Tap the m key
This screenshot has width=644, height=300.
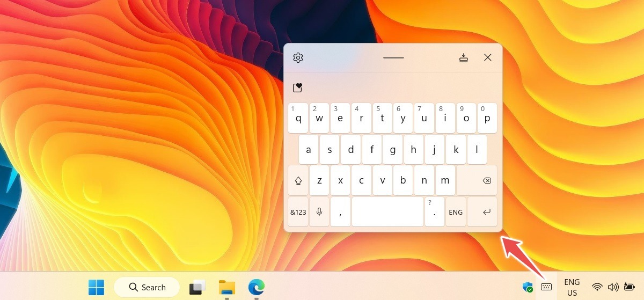pos(445,180)
